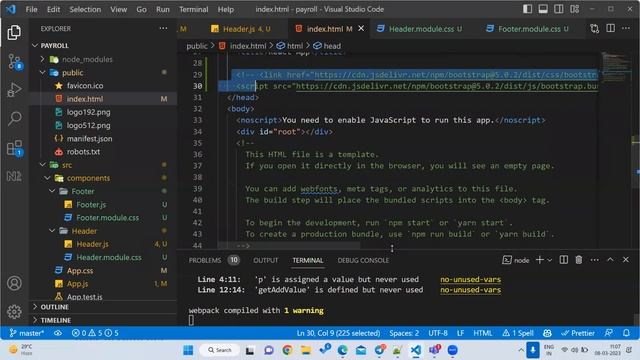
Task: Collapse the Footer folder
Action: [52, 191]
